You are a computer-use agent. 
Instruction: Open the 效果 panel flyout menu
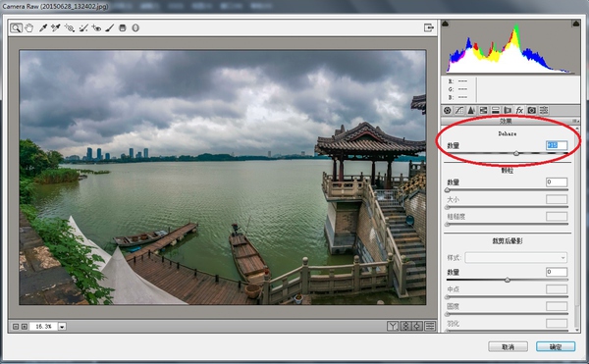[575, 122]
